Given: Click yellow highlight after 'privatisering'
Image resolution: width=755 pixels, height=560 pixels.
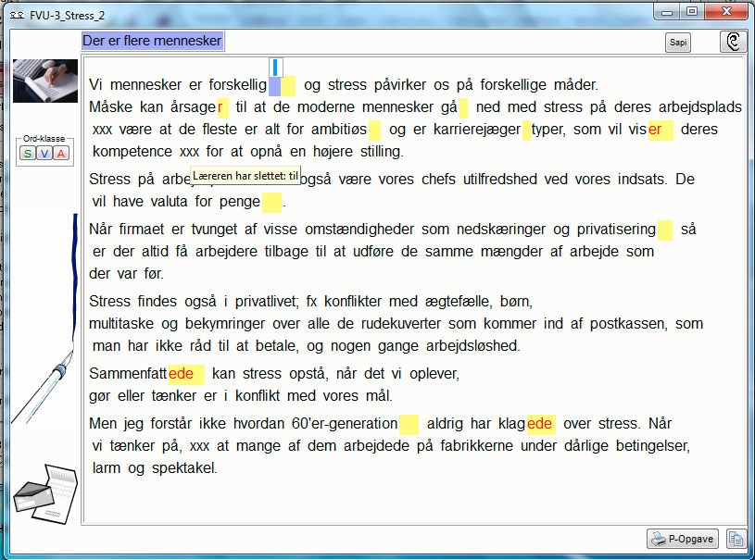Looking at the screenshot, I should (665, 230).
